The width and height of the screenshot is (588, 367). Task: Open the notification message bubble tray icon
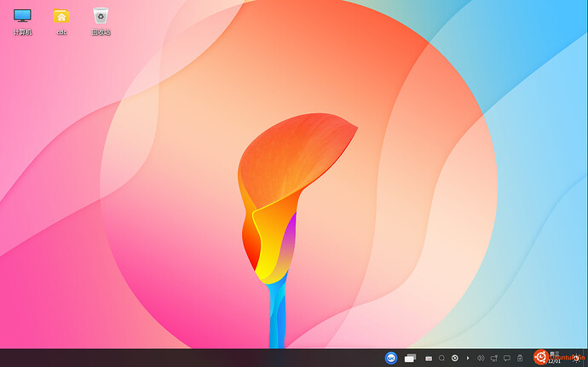(507, 358)
